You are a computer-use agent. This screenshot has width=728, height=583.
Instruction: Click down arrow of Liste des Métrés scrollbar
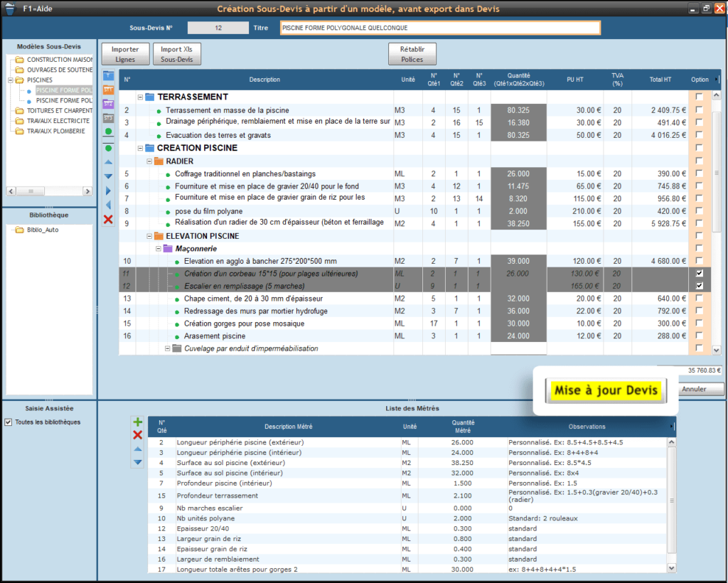click(x=672, y=567)
